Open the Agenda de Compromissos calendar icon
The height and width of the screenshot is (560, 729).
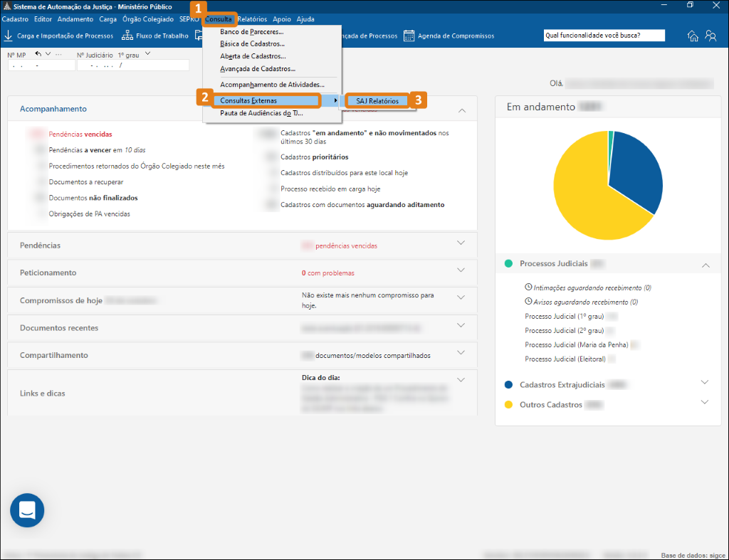point(409,36)
